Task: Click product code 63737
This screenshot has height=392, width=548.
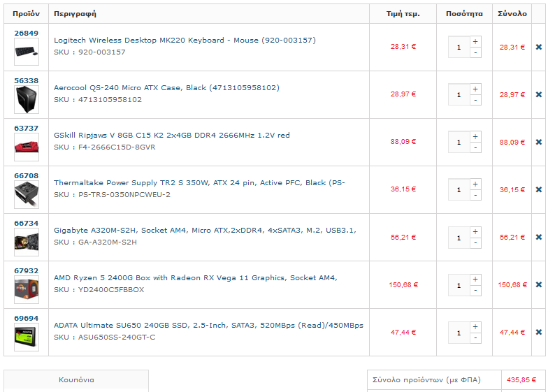Action: point(27,129)
